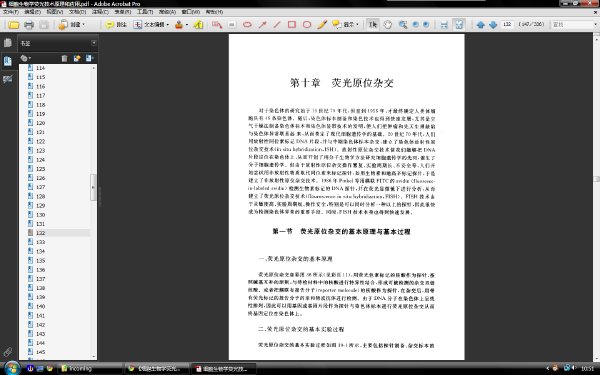600x375 pixels.
Task: Expand the current bookmark icon
Action: point(90,58)
